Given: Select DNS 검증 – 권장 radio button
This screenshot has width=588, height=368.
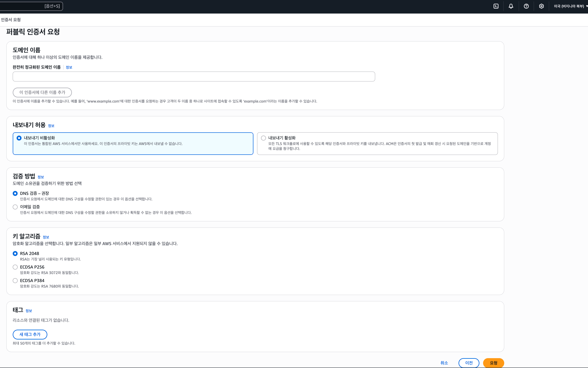Looking at the screenshot, I should tap(15, 193).
